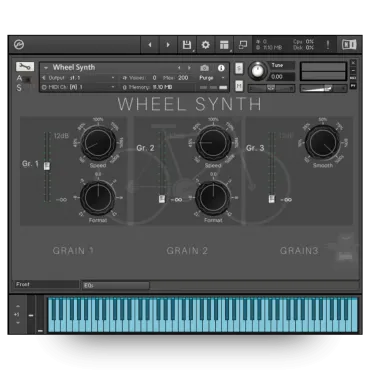The width and height of the screenshot is (370, 370).
Task: Close the instrument with X button
Action: coord(353,63)
